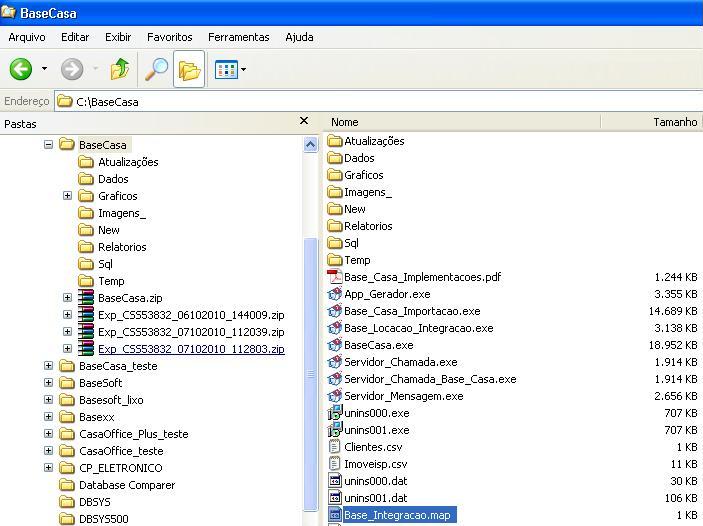Sort files by Nome column header
Image resolution: width=703 pixels, height=526 pixels.
pyautogui.click(x=460, y=122)
